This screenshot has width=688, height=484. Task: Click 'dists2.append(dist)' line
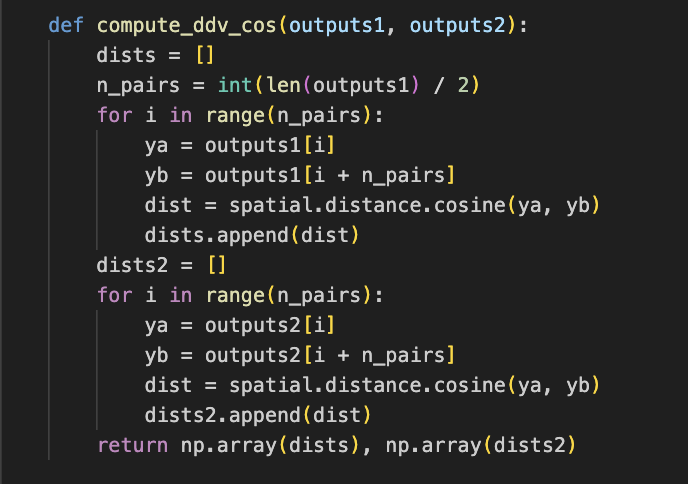(258, 415)
